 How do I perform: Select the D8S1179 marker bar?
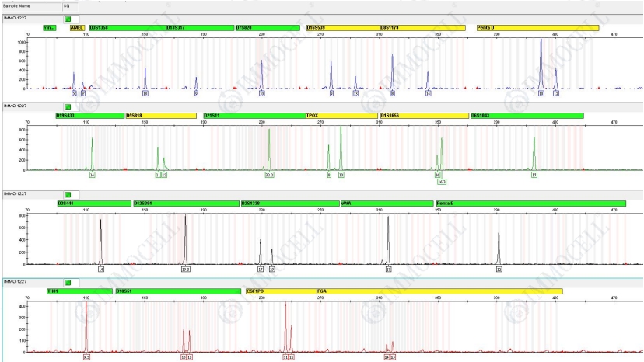click(423, 28)
